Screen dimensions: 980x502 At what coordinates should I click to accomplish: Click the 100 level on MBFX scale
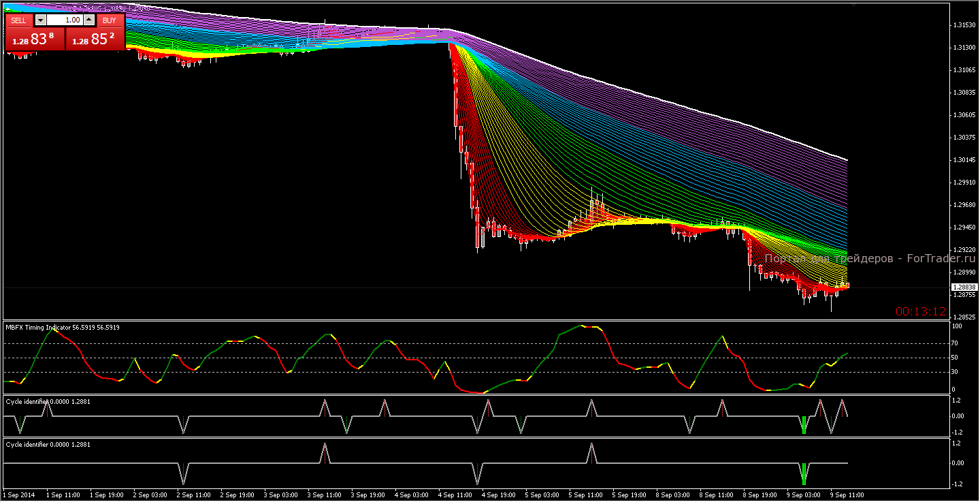[956, 327]
